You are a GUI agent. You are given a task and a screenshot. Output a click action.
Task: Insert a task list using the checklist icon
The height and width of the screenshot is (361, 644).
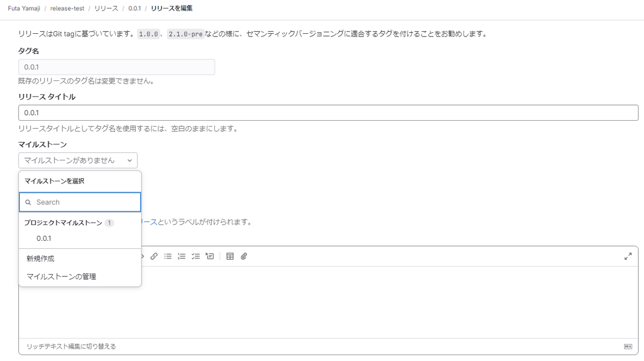point(196,256)
